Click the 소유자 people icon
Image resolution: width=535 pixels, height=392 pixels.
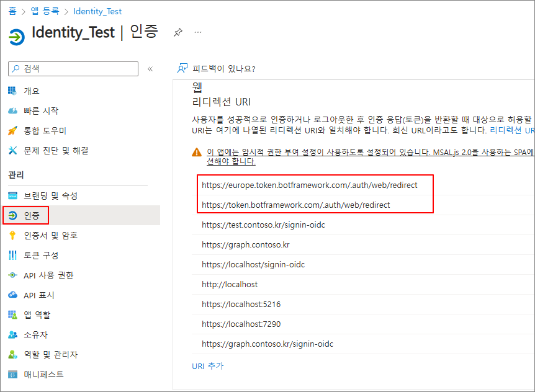click(x=12, y=335)
